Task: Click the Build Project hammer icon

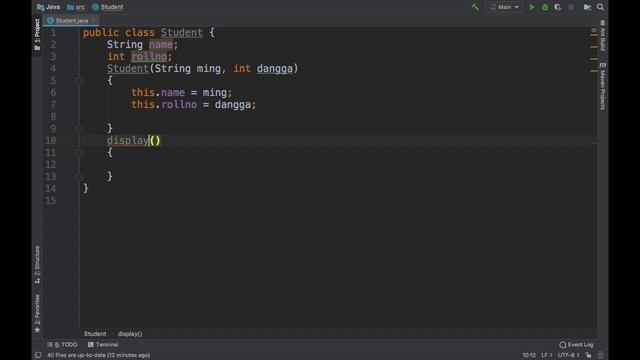Action: tap(475, 7)
